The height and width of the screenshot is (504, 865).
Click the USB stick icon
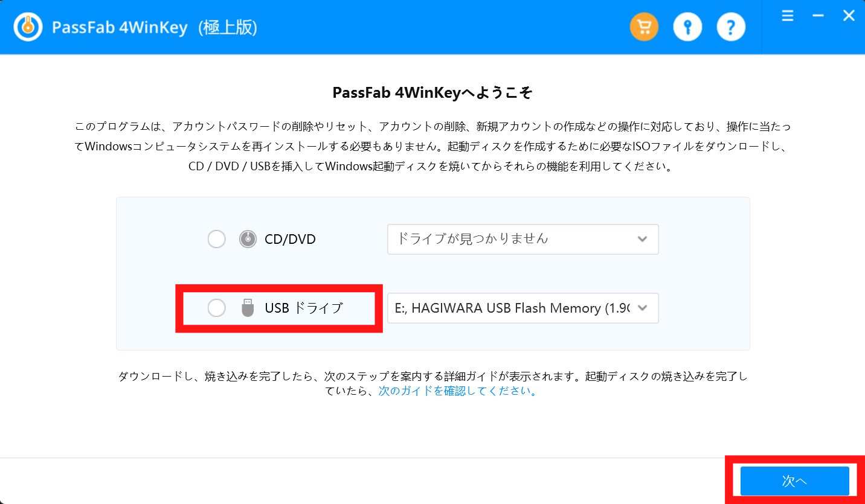[x=248, y=308]
